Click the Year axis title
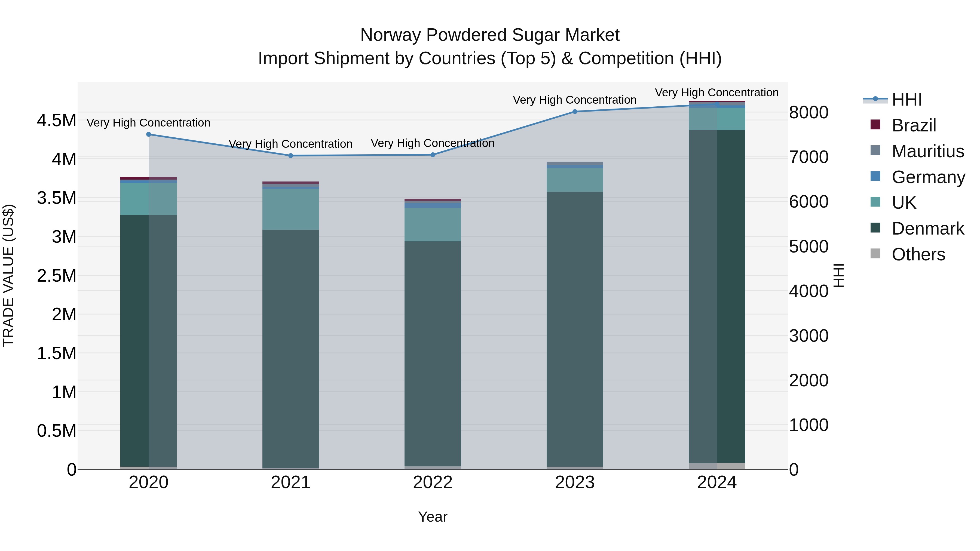Viewport: 980px width, 551px height. 433,517
